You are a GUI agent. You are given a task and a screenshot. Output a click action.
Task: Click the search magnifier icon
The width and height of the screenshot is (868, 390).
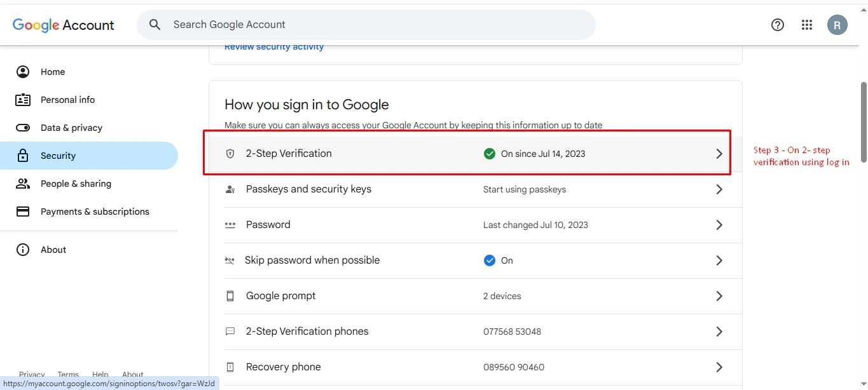[x=155, y=25]
